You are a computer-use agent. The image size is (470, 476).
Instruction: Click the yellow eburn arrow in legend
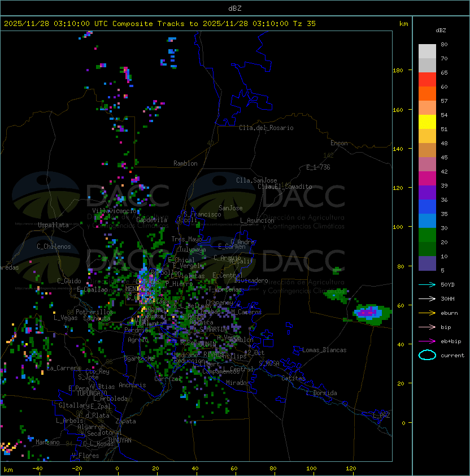(x=427, y=313)
